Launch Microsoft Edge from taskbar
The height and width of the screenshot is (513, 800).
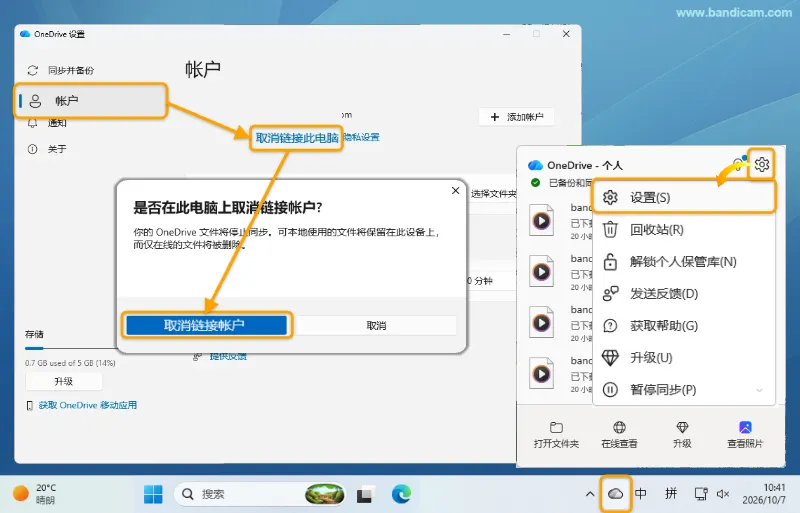pos(401,494)
